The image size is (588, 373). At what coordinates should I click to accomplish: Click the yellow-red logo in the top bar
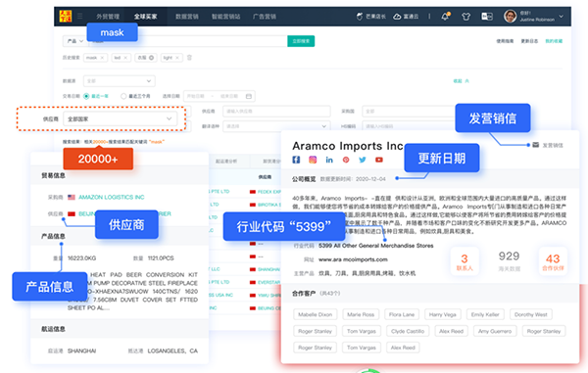tap(66, 16)
